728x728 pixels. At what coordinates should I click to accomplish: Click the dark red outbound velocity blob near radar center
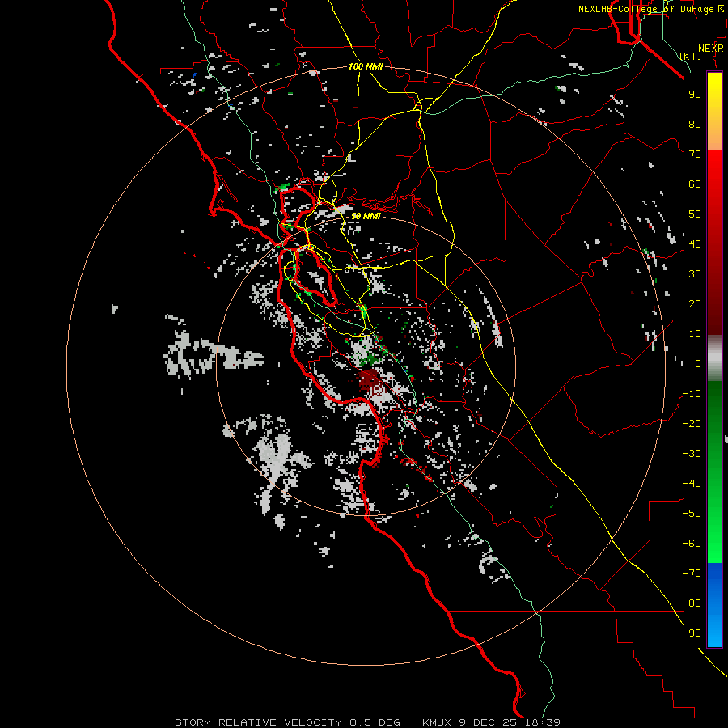369,379
